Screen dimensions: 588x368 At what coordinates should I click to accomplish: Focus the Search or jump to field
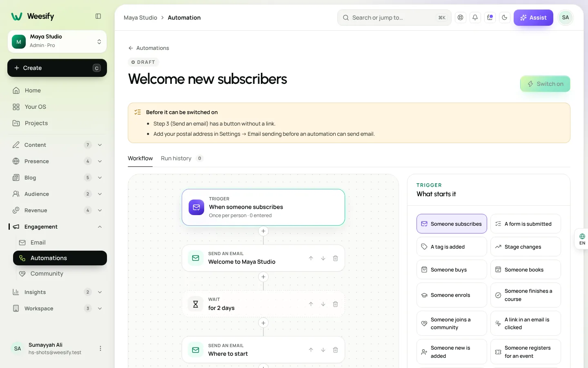[x=394, y=18]
